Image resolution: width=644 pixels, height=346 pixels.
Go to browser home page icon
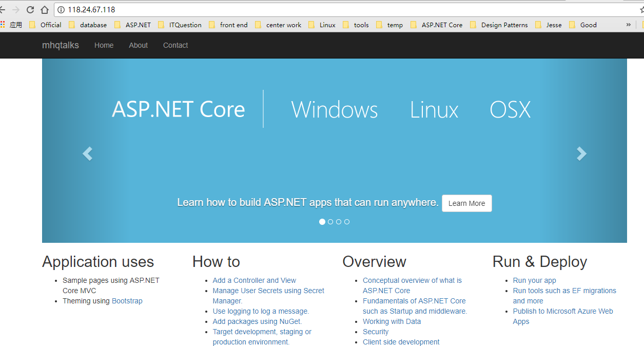click(45, 10)
